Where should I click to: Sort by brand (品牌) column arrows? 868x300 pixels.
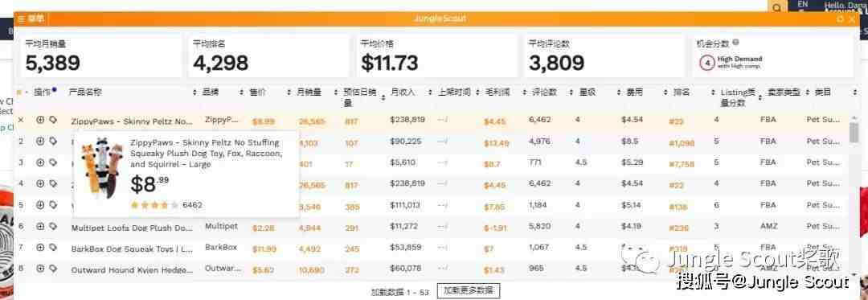pos(241,92)
